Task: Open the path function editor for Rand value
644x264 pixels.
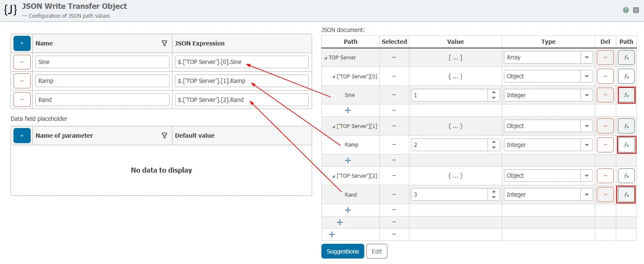Action: pyautogui.click(x=626, y=194)
